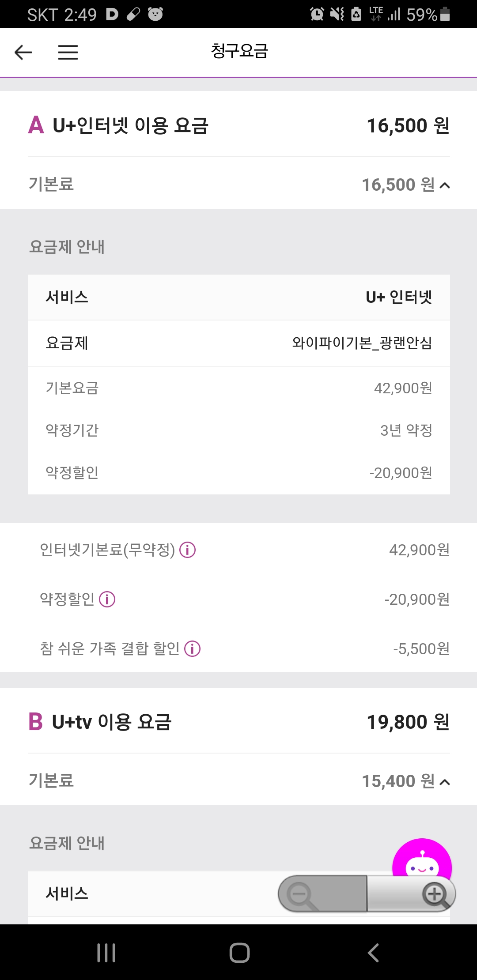Collapse the U+인터넷 기본료 16,500 원 section
This screenshot has height=980, width=477.
click(x=445, y=185)
